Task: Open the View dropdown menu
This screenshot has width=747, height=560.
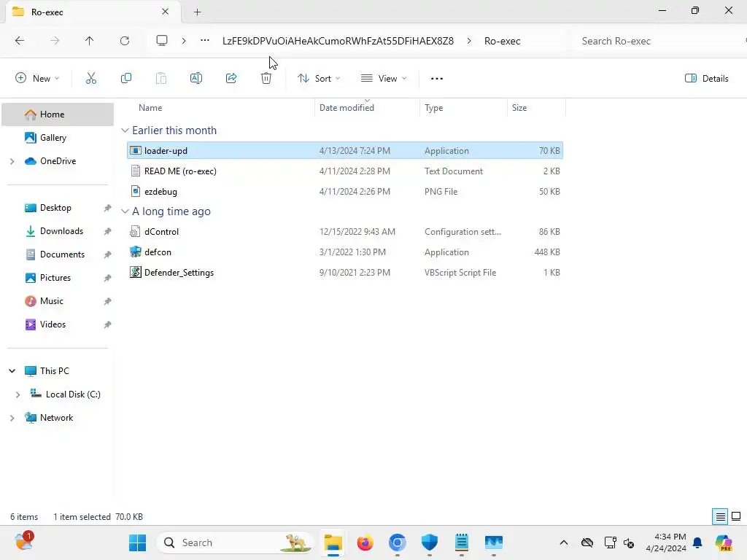Action: pyautogui.click(x=384, y=79)
